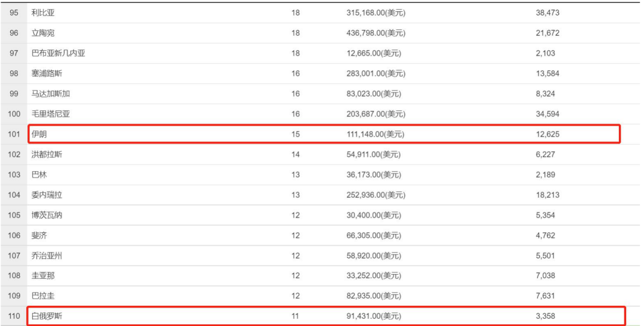Click the 斐济 country name
The height and width of the screenshot is (326, 644).
pos(39,235)
